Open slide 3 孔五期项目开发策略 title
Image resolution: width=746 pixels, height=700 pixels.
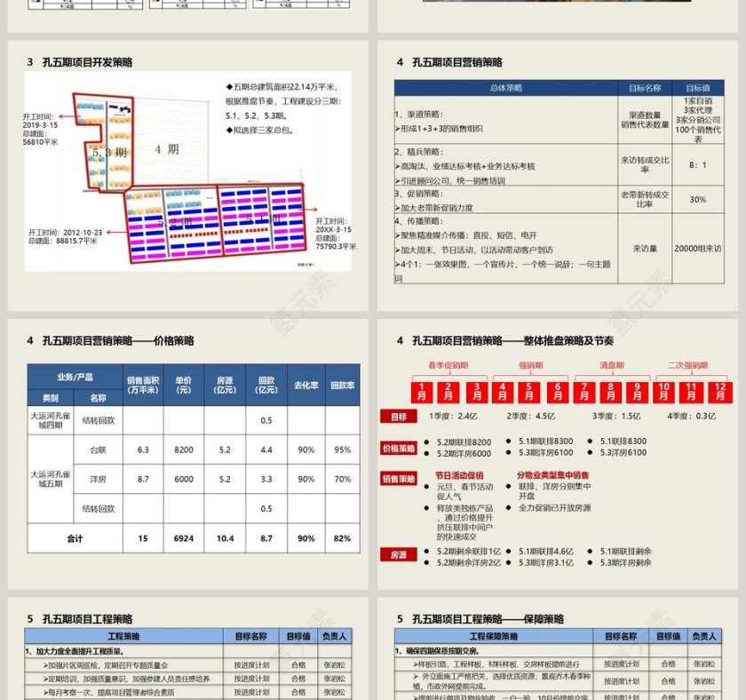pyautogui.click(x=79, y=62)
